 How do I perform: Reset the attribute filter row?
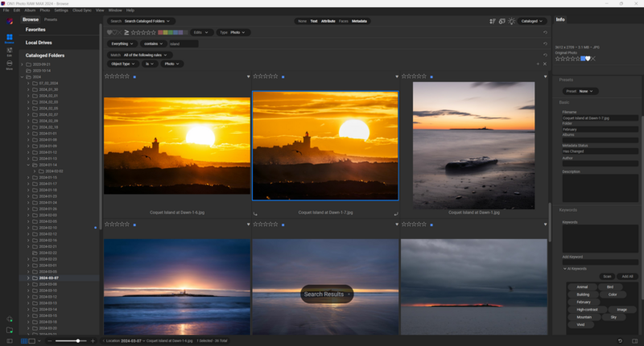tap(545, 32)
